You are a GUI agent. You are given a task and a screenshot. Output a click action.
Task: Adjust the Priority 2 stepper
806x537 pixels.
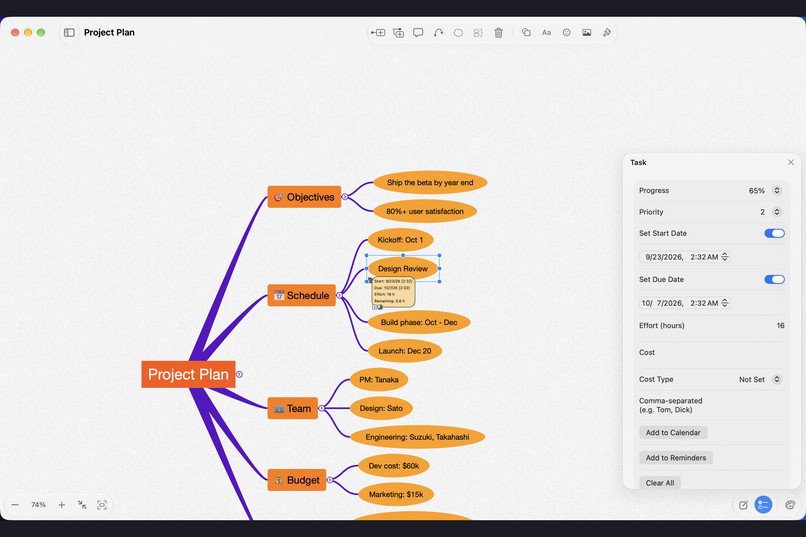(x=777, y=212)
